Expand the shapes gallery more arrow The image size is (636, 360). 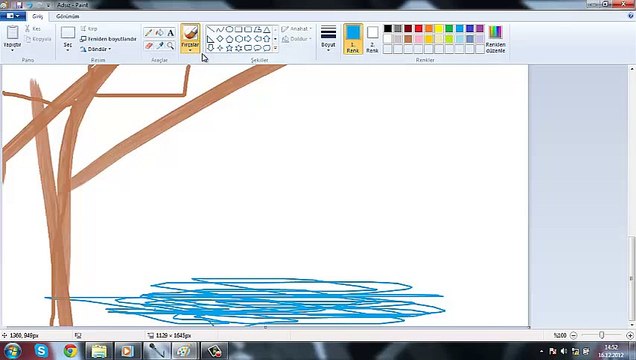tap(275, 48)
